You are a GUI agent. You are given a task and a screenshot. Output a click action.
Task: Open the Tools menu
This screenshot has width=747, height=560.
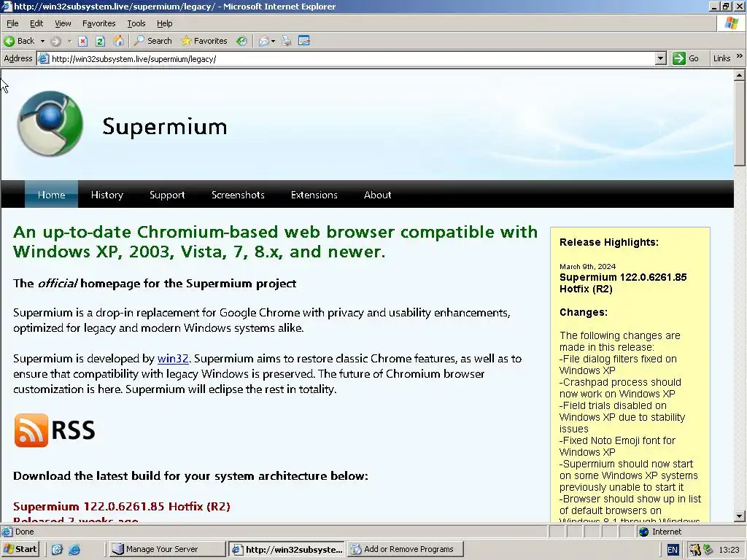pos(136,23)
